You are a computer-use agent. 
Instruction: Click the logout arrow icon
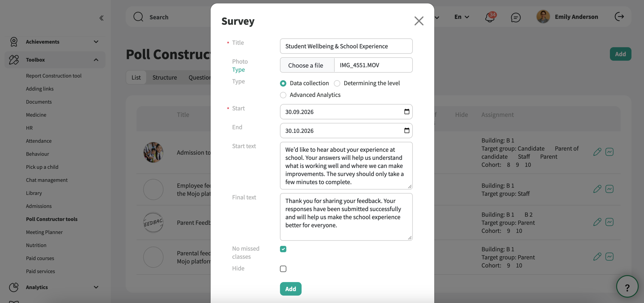619,16
